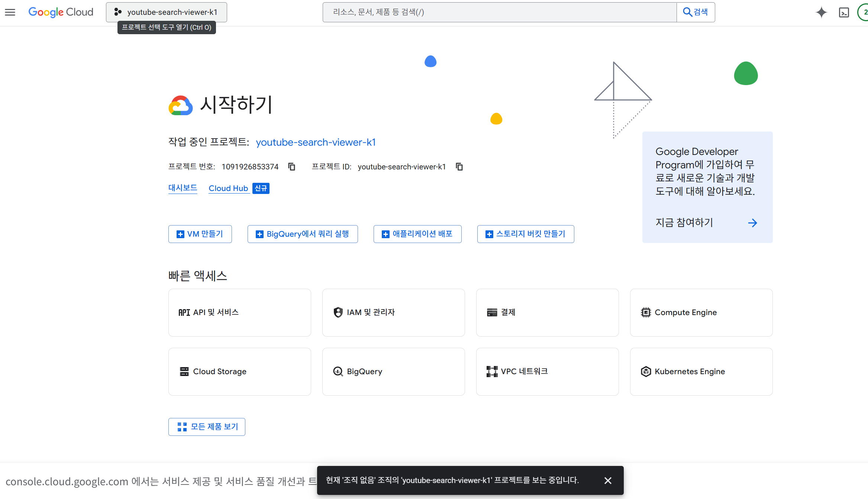Open the Compute Engine quick access card
Viewport: 868px width, 499px height.
pyautogui.click(x=701, y=312)
